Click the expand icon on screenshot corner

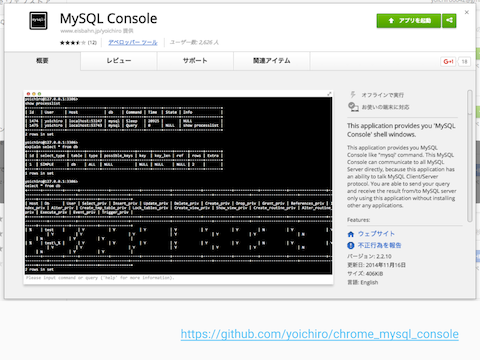(x=329, y=94)
